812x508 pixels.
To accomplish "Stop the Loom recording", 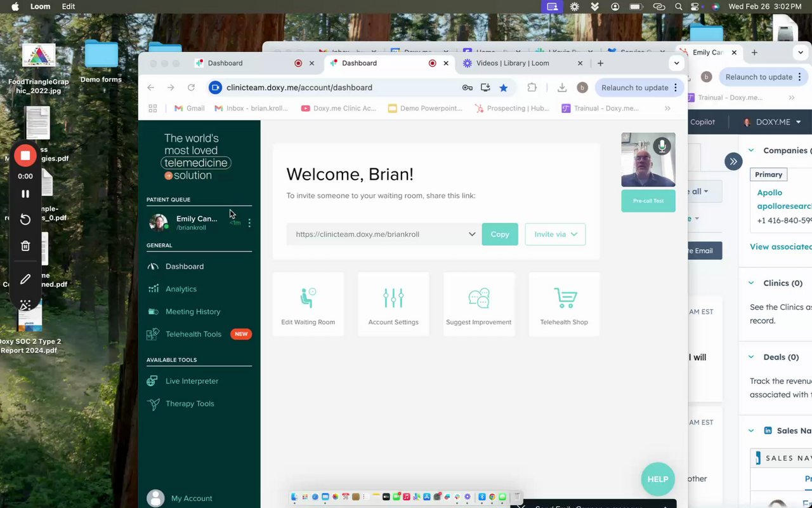I will [25, 156].
